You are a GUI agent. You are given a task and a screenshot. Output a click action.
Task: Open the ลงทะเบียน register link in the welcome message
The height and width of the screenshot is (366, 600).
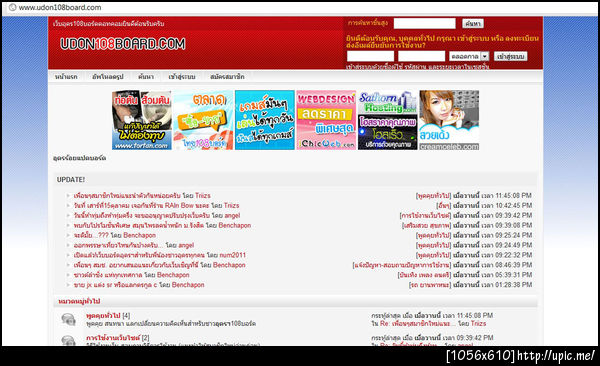click(522, 38)
